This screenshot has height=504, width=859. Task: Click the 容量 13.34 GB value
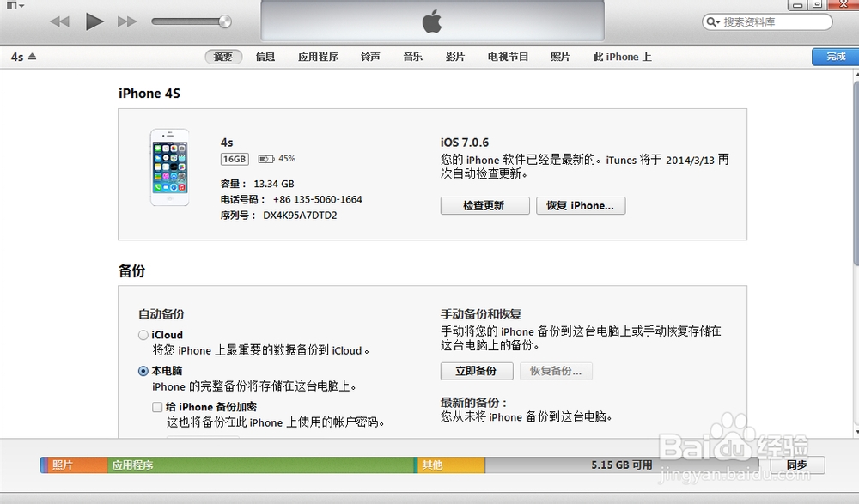[x=273, y=184]
